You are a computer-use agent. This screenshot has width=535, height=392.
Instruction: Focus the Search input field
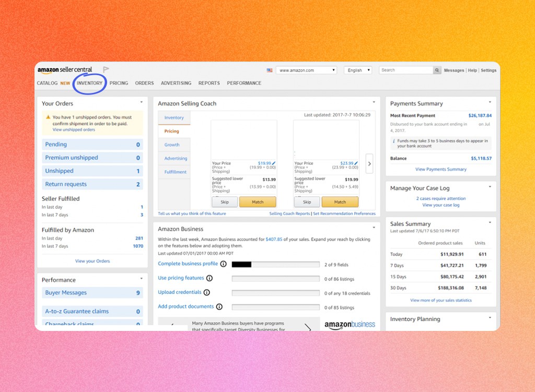pos(406,70)
